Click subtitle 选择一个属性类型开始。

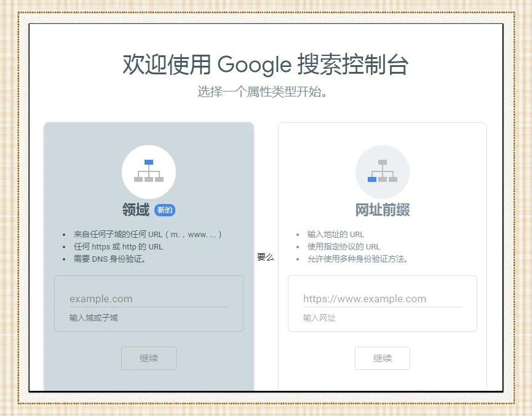tap(262, 92)
